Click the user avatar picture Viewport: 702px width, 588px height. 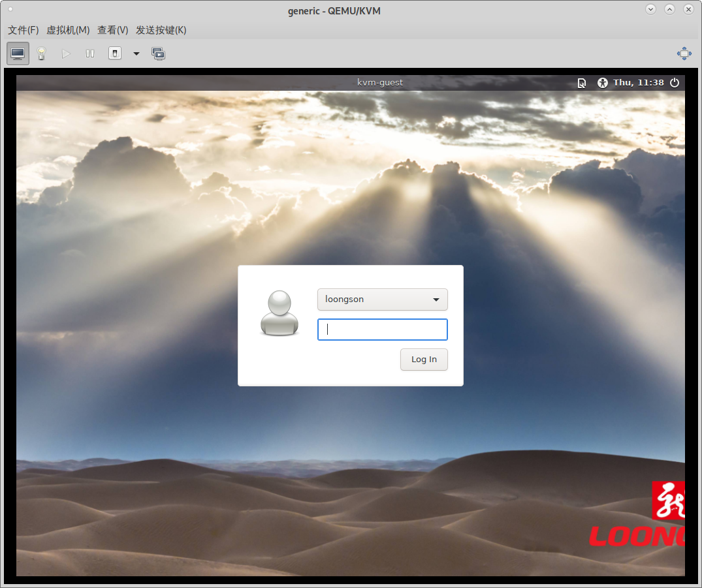(x=279, y=313)
